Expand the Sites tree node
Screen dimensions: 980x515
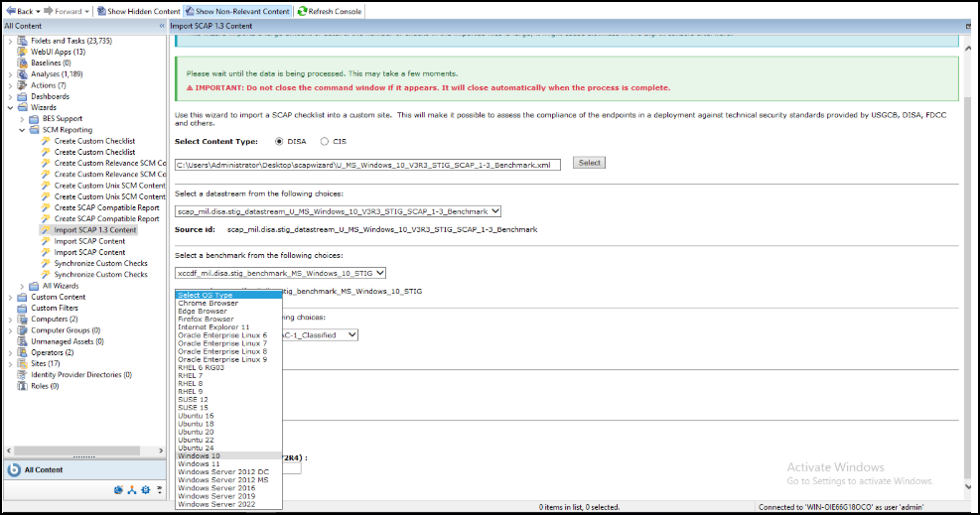tap(10, 364)
